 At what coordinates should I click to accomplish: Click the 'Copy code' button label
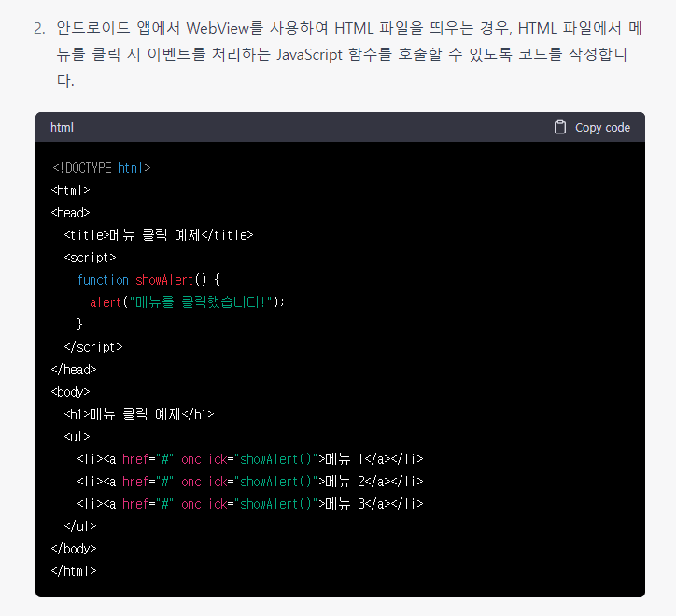(x=602, y=128)
